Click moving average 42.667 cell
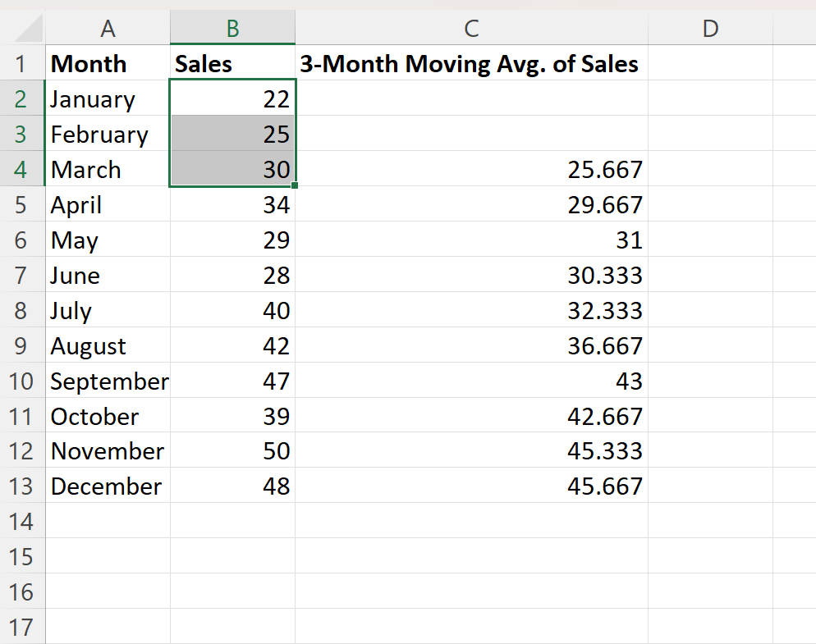 (471, 416)
